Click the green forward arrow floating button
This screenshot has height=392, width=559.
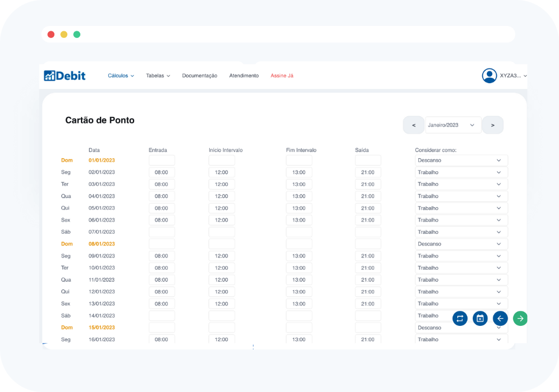(x=520, y=319)
